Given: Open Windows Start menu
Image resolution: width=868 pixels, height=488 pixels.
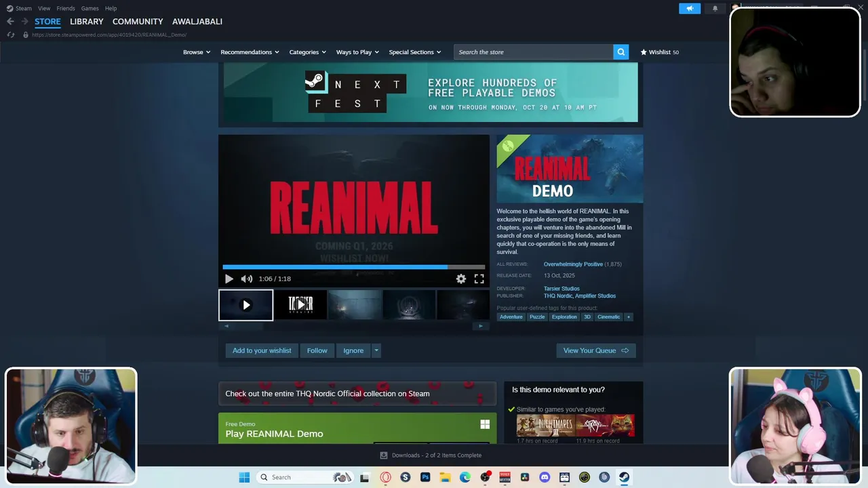Looking at the screenshot, I should 244,477.
